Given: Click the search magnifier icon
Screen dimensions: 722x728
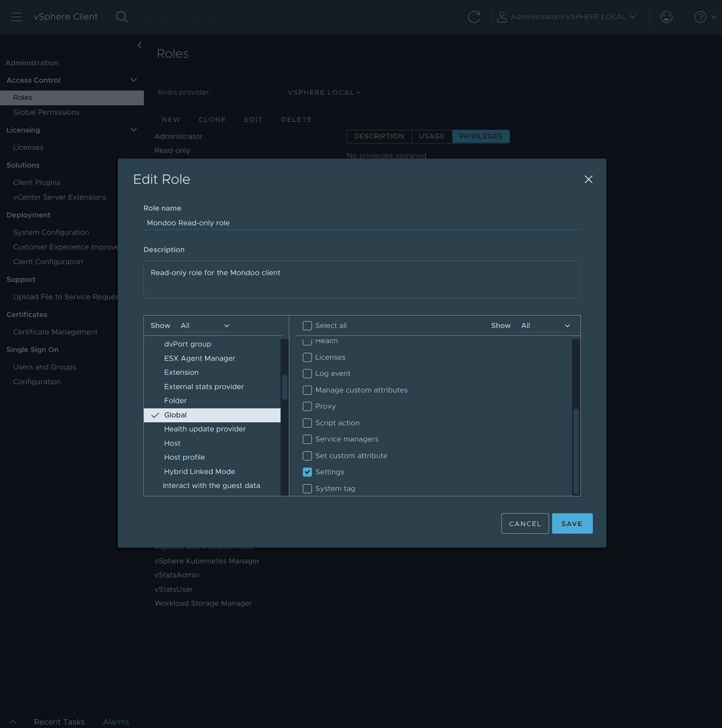Looking at the screenshot, I should coord(121,17).
